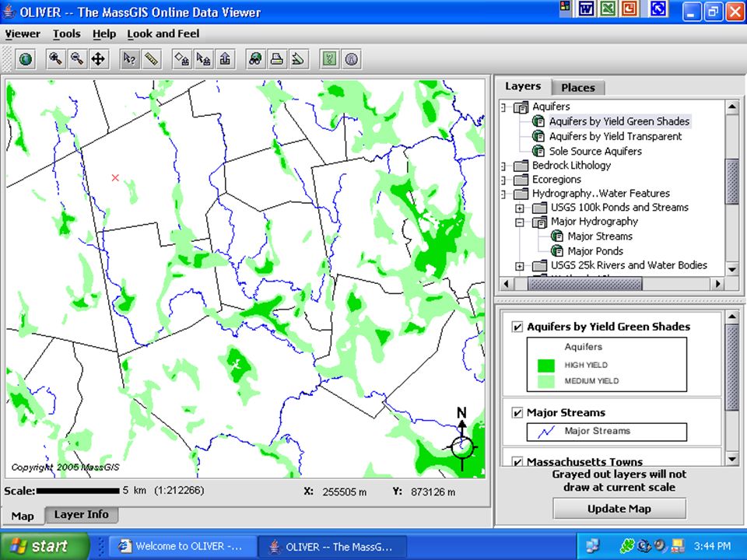Click the Aquifers folder icon

click(x=521, y=107)
